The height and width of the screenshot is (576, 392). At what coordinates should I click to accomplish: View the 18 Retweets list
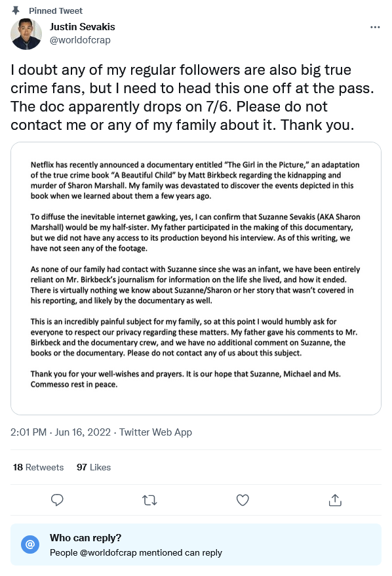(38, 467)
